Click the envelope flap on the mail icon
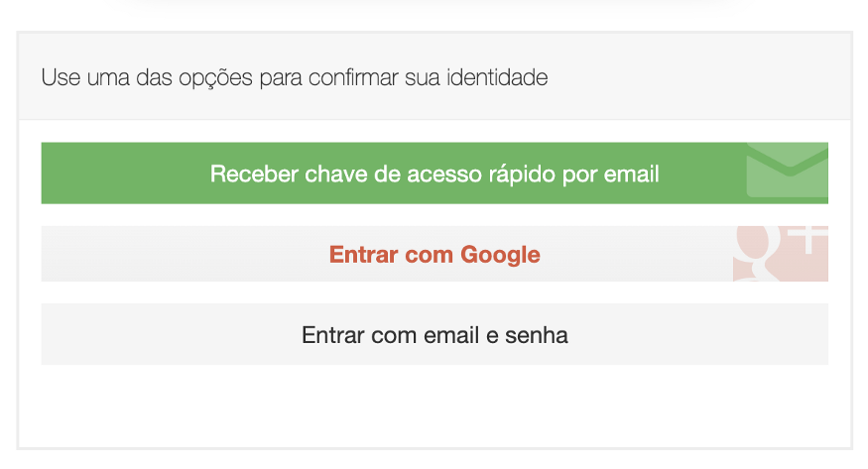868x469 pixels. click(787, 159)
